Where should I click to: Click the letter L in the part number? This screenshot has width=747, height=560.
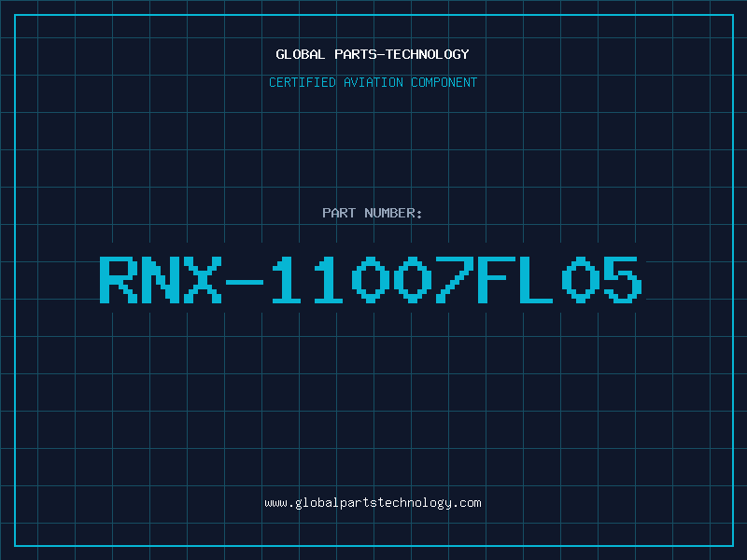pyautogui.click(x=536, y=279)
